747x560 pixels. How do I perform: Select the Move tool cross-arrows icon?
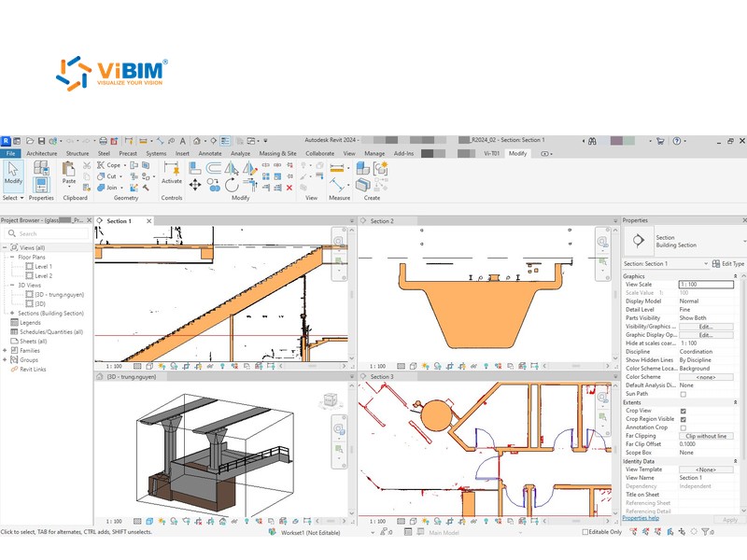pos(195,185)
